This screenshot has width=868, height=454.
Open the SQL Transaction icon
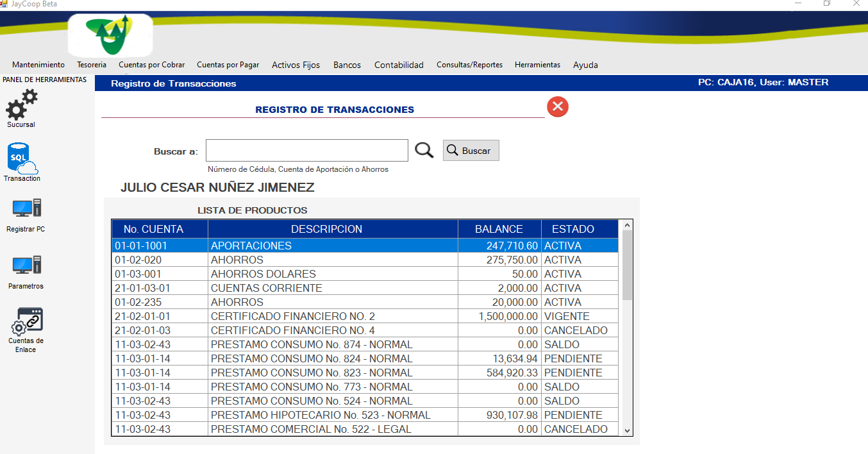pos(22,158)
